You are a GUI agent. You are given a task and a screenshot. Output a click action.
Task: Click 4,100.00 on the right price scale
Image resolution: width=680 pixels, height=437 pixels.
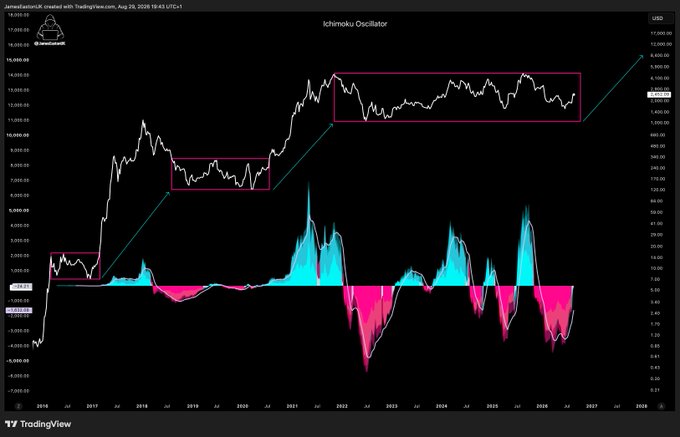[660, 78]
